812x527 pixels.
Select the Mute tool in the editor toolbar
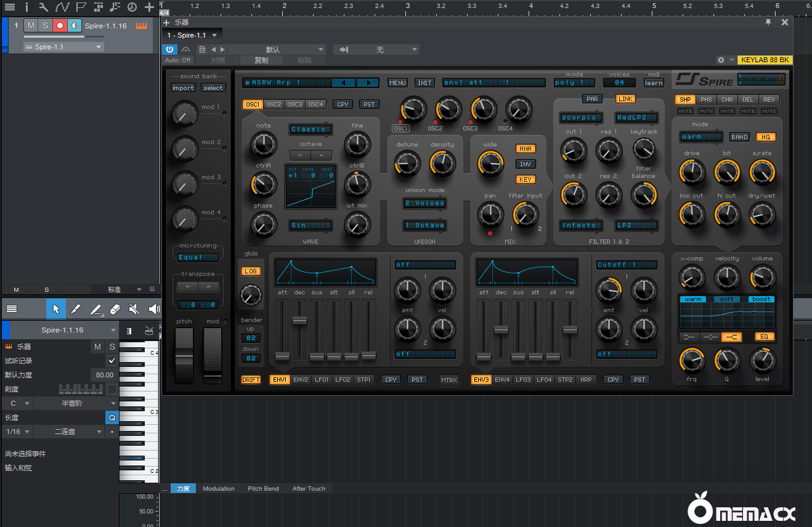click(134, 309)
